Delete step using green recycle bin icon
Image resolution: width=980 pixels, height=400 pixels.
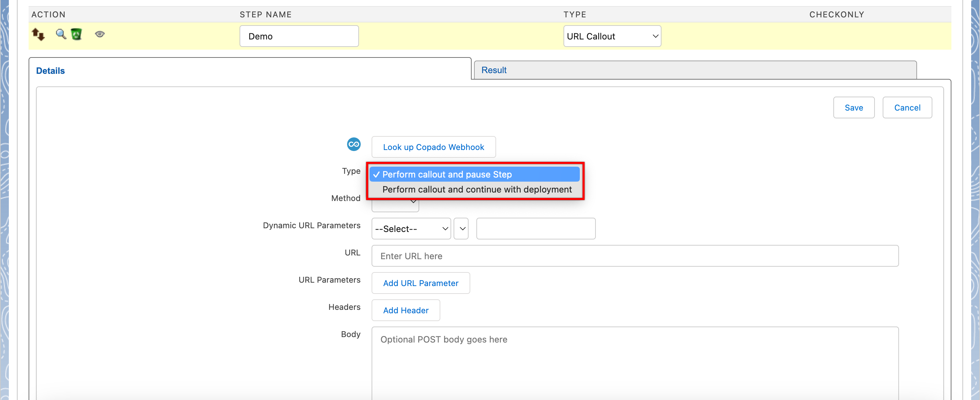(x=77, y=34)
